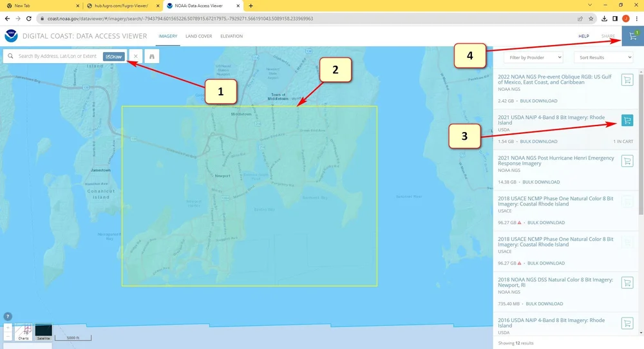The height and width of the screenshot is (349, 644).
Task: Open a new browser tab
Action: pos(251,6)
